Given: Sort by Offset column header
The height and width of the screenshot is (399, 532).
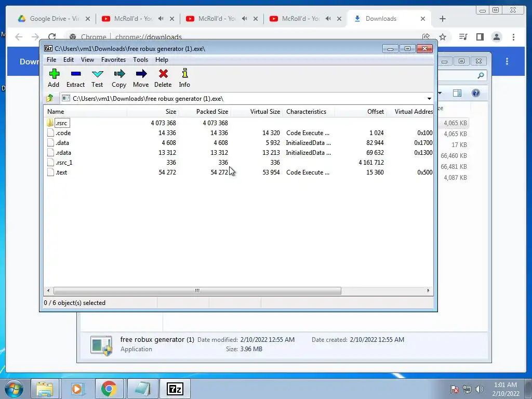Looking at the screenshot, I should pos(361,112).
